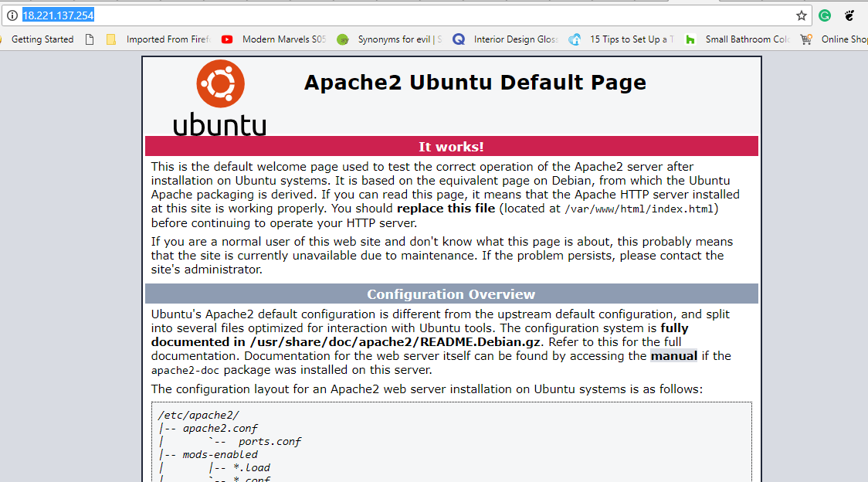Click the *.load line in config tree

(x=251, y=467)
